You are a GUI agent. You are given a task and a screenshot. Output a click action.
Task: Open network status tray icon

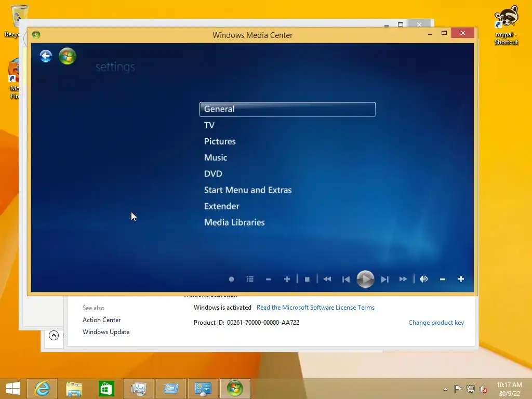471,389
